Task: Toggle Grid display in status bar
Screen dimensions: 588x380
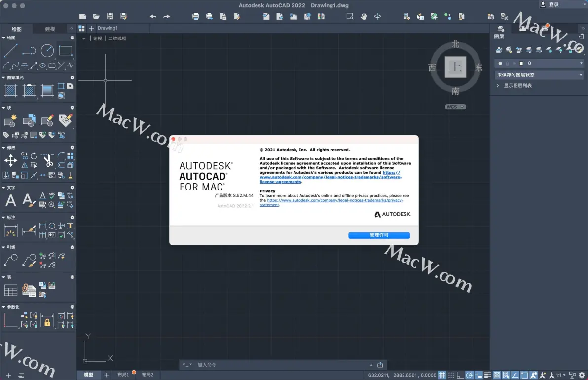Action: [x=442, y=375]
